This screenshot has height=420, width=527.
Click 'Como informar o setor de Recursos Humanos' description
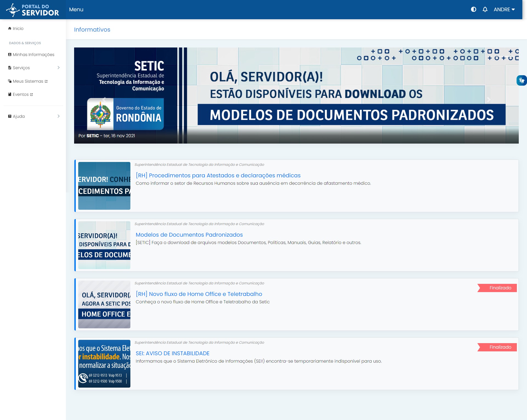coord(253,183)
